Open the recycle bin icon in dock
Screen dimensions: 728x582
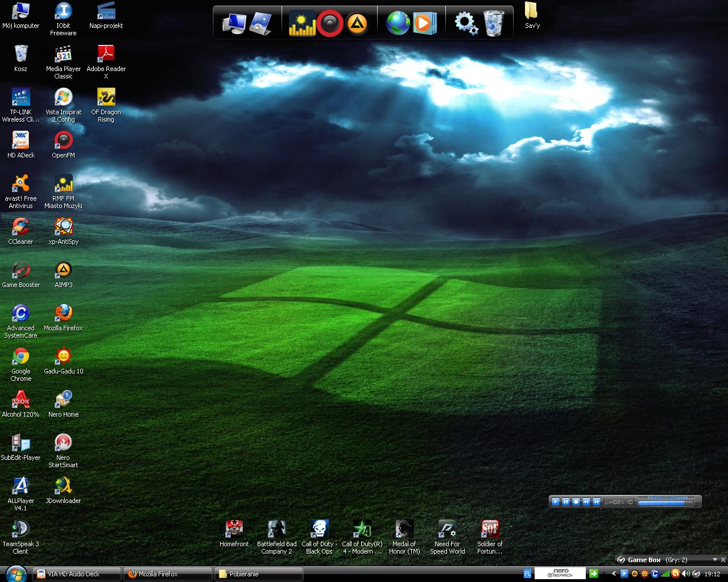coord(493,24)
